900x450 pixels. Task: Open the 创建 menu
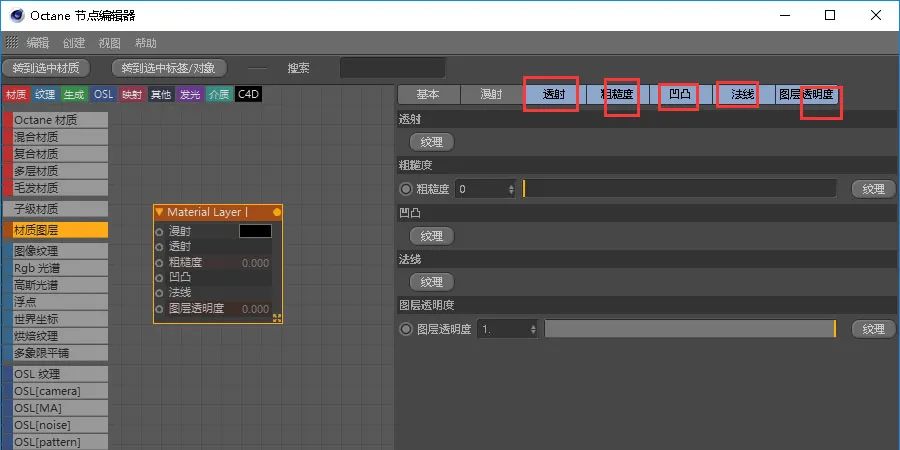click(74, 43)
